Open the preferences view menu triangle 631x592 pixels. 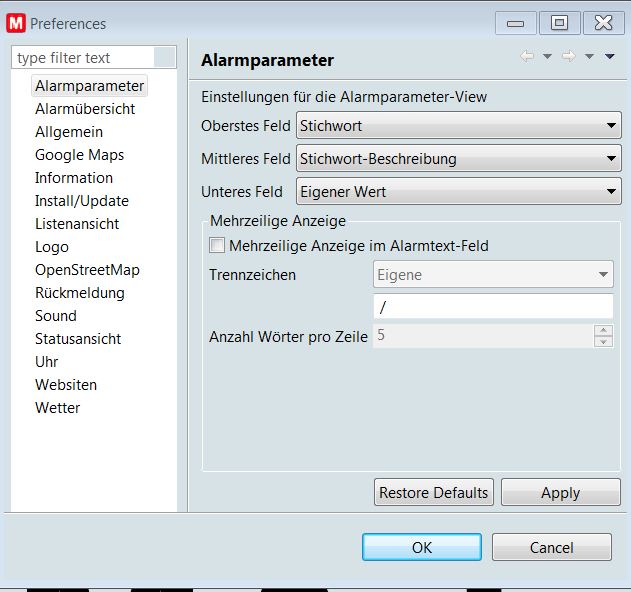click(x=609, y=57)
